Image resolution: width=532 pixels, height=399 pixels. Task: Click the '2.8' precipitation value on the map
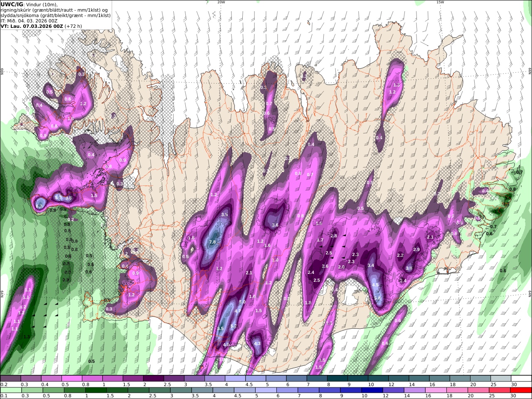click(x=333, y=236)
